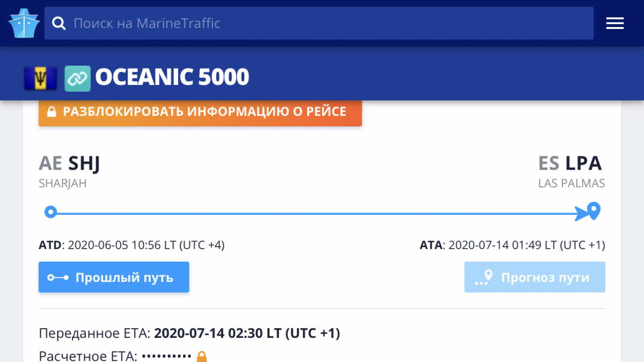This screenshot has width=644, height=362.
Task: Click the orange padlock next to Расчетное ETA
Action: [x=202, y=357]
